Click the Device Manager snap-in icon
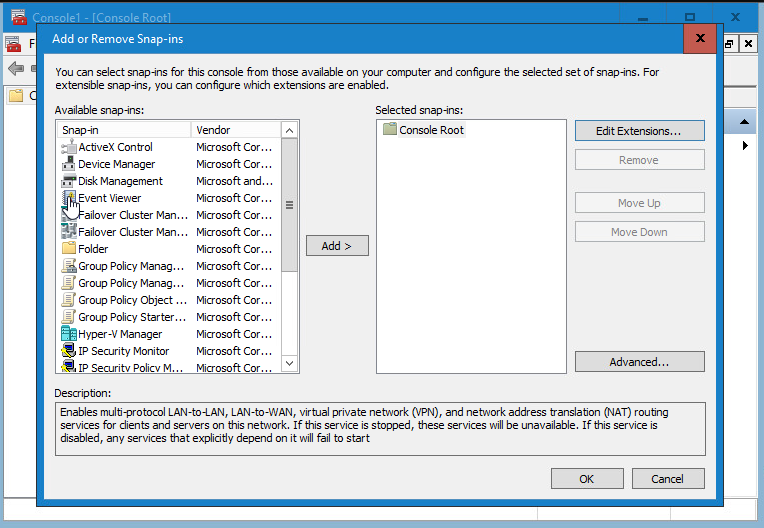The height and width of the screenshot is (528, 764). (69, 164)
